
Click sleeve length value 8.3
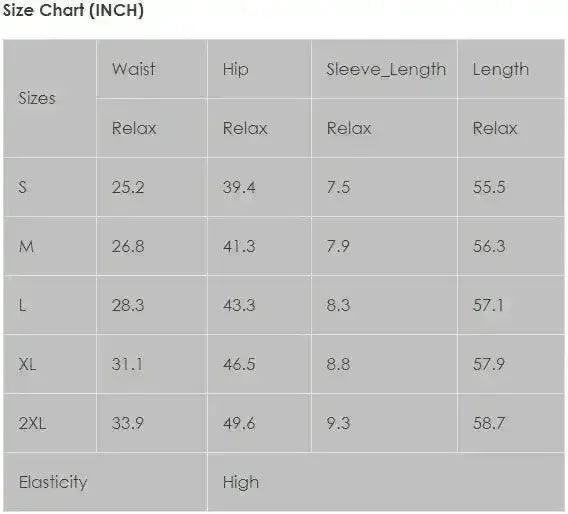338,305
